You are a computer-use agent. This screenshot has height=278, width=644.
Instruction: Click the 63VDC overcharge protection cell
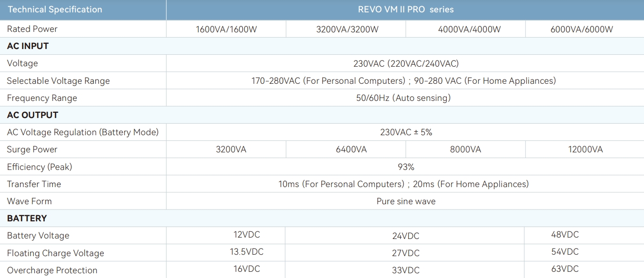click(565, 269)
